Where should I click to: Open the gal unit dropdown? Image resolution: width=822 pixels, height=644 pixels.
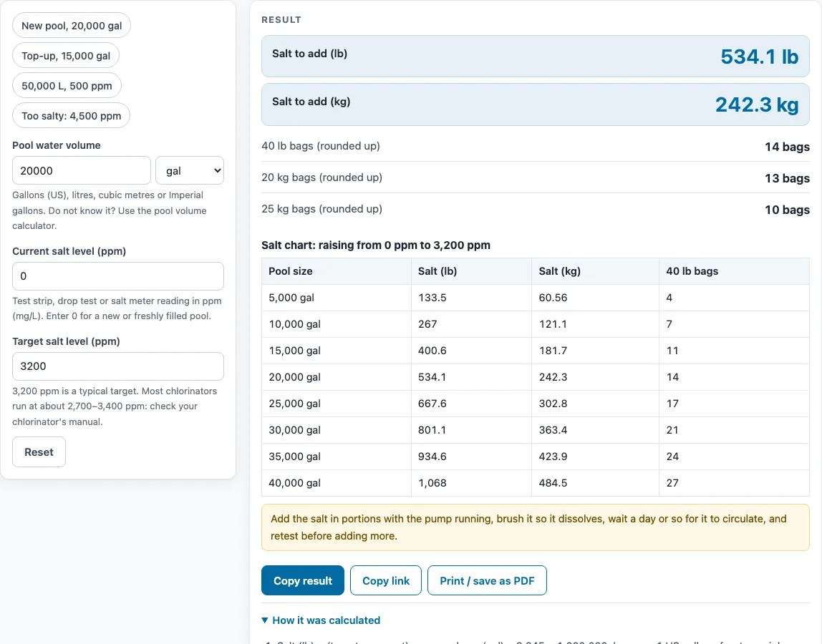click(x=190, y=171)
